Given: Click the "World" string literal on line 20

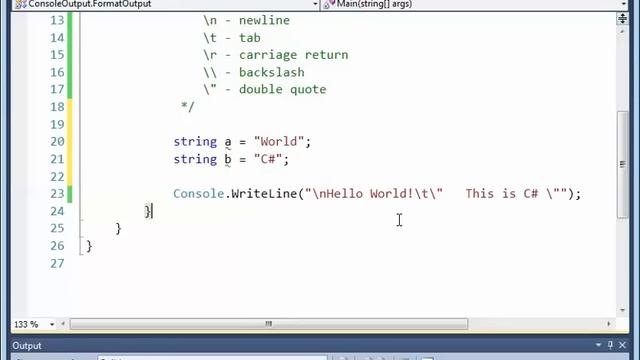Looking at the screenshot, I should point(279,142).
